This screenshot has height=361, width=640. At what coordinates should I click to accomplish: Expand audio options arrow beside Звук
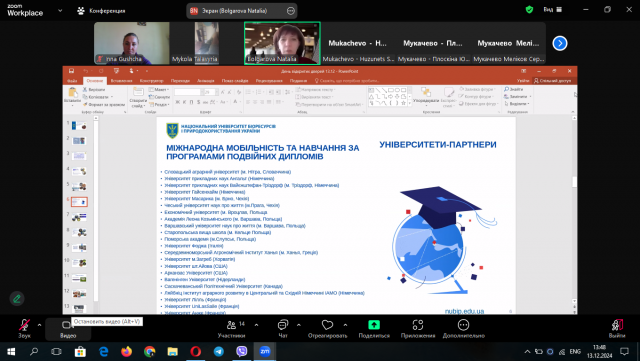(40, 325)
